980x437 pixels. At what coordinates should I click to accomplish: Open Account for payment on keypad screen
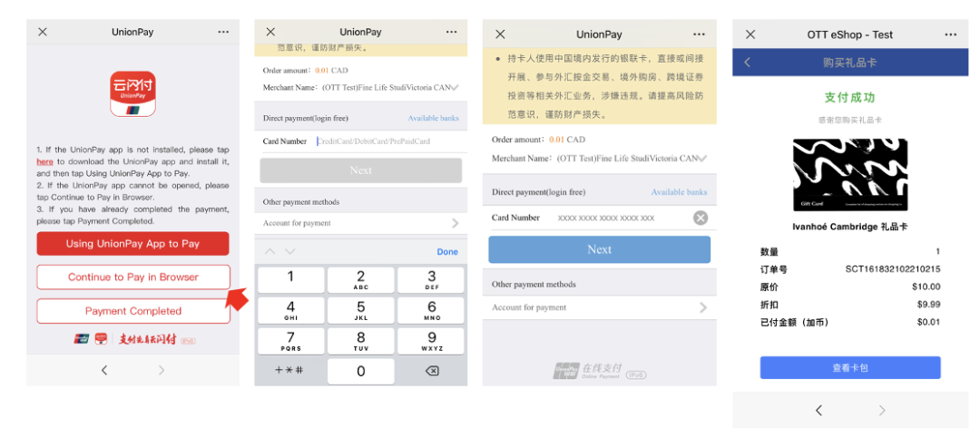pos(360,223)
